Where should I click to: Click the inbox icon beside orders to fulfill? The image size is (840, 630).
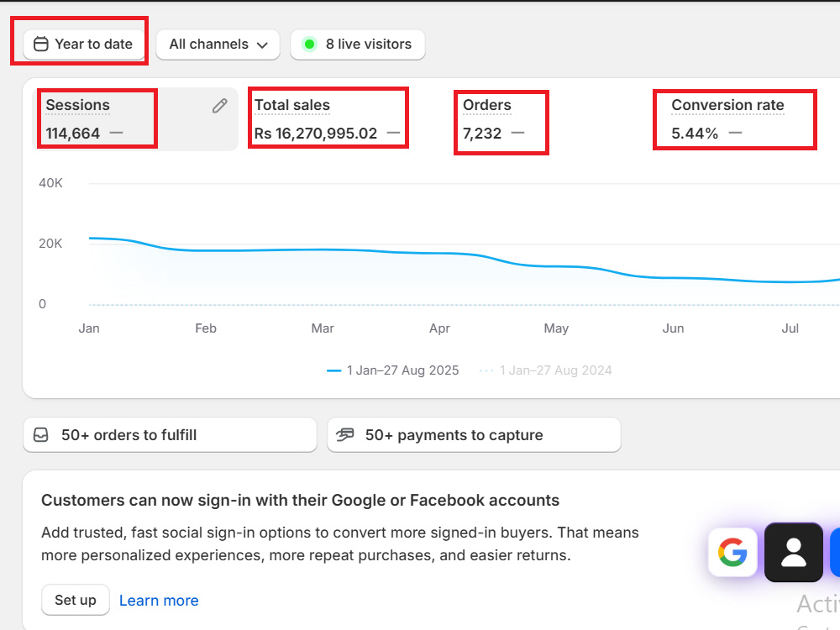[41, 434]
